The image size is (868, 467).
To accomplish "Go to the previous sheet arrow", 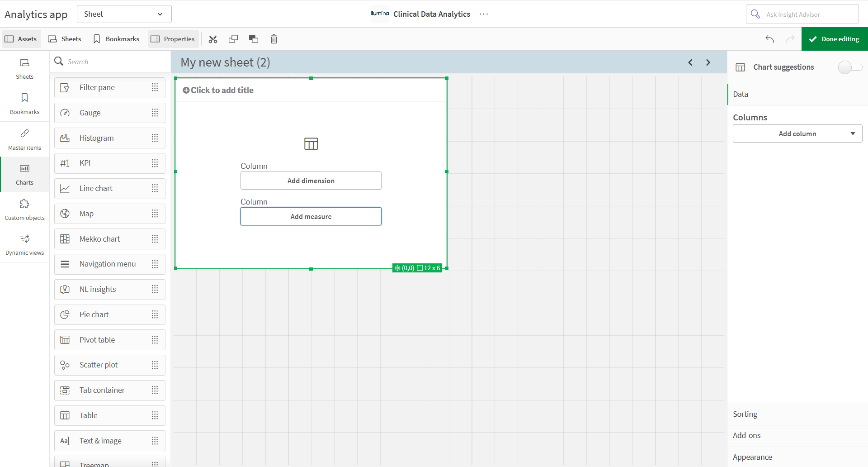I will 690,62.
